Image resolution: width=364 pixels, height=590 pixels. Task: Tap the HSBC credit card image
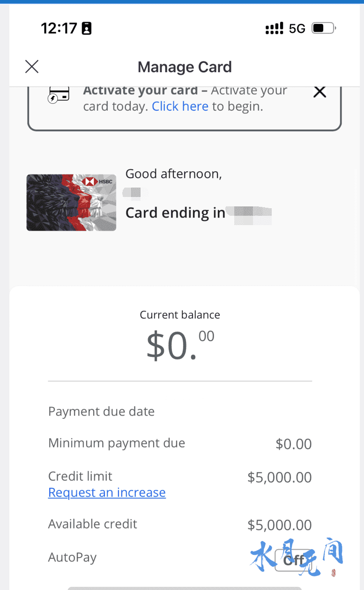coord(71,203)
